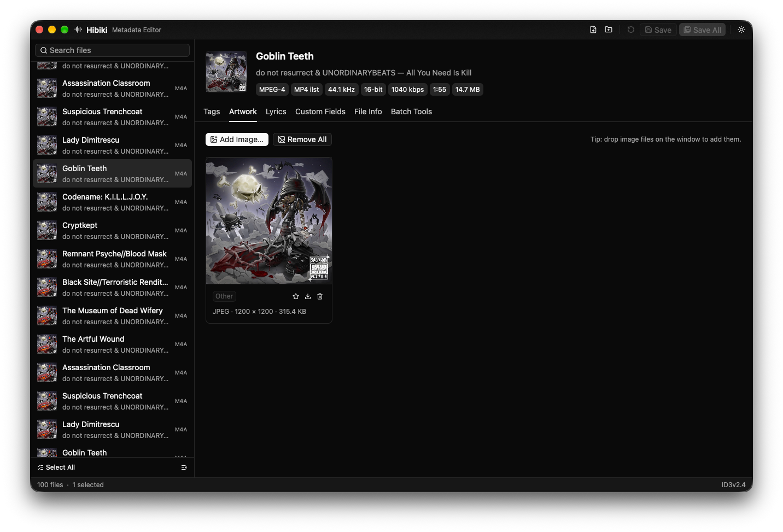The image size is (783, 532).
Task: Click the revert changes icon
Action: (x=630, y=30)
